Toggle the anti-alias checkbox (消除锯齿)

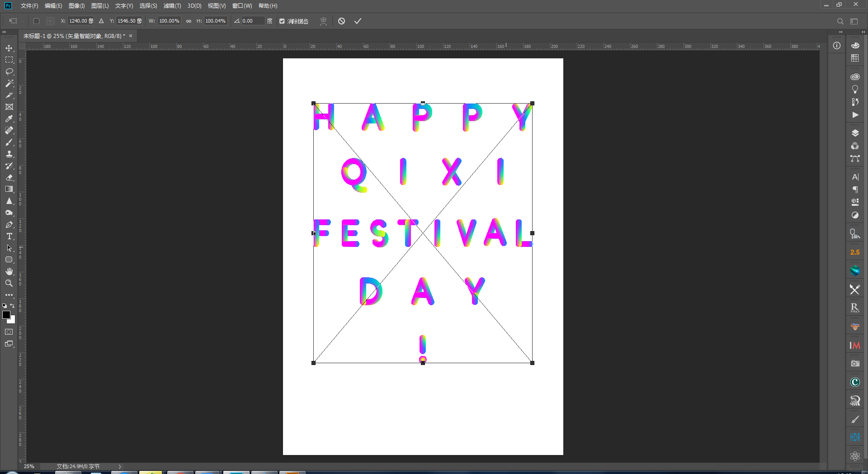(282, 21)
